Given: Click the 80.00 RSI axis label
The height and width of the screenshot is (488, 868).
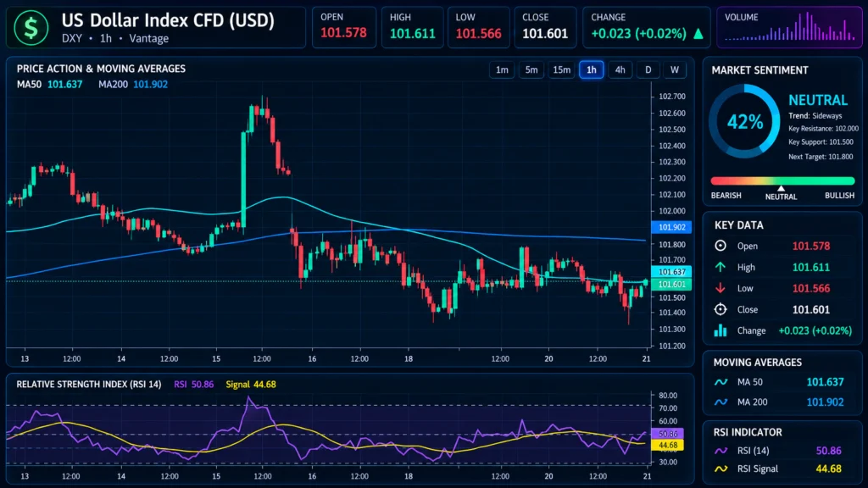Looking at the screenshot, I should click(x=668, y=396).
